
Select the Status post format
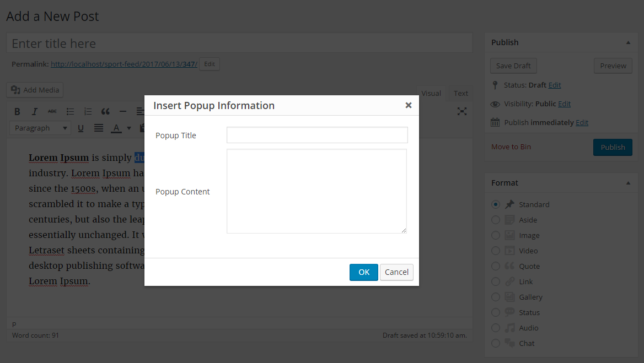click(x=496, y=312)
